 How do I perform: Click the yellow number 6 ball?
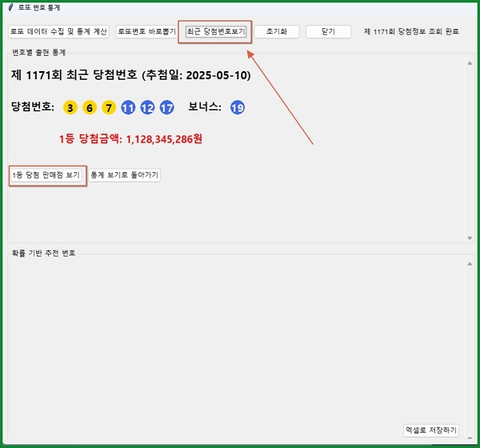click(x=90, y=107)
